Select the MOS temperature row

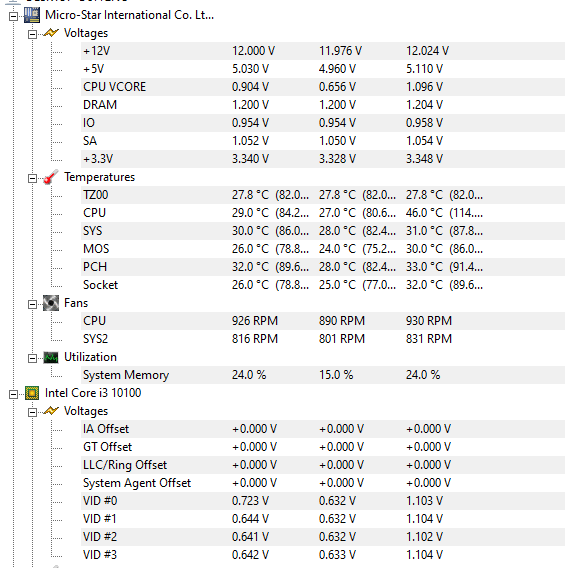click(323, 249)
